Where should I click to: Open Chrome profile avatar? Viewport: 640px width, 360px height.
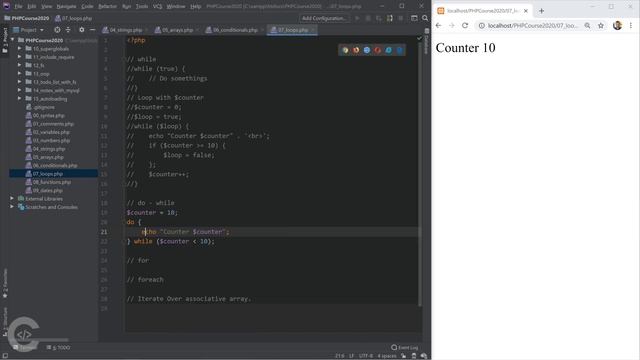(x=617, y=25)
